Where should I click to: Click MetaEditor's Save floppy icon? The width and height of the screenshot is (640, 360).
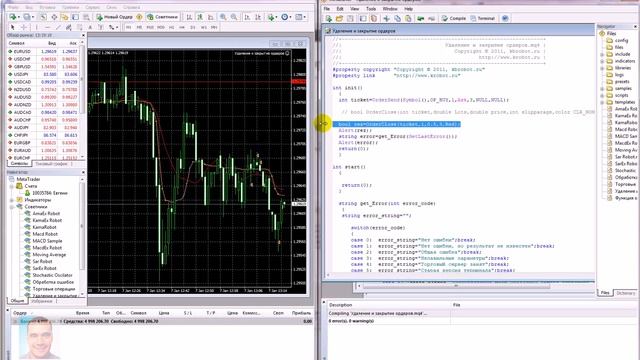(350, 18)
